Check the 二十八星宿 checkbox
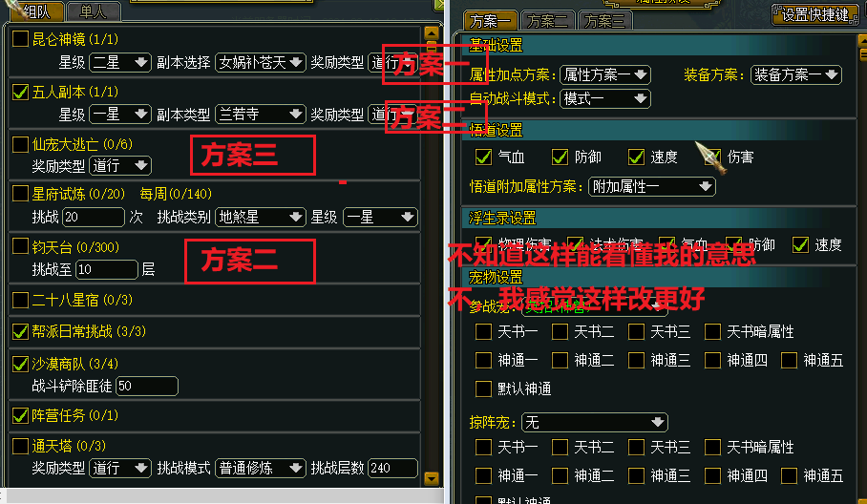The height and width of the screenshot is (504, 867). coord(20,301)
